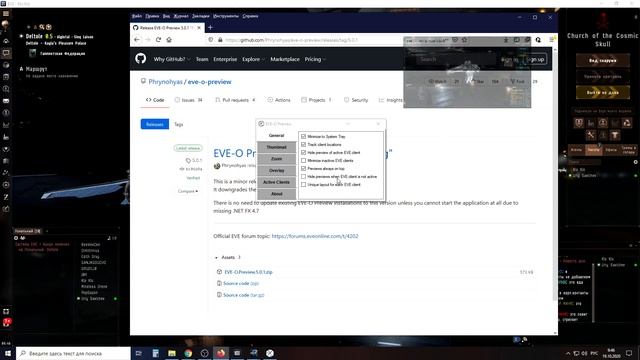The height and width of the screenshot is (360, 640).
Task: Open the eve-o-preview repository link
Action: pyautogui.click(x=209, y=82)
